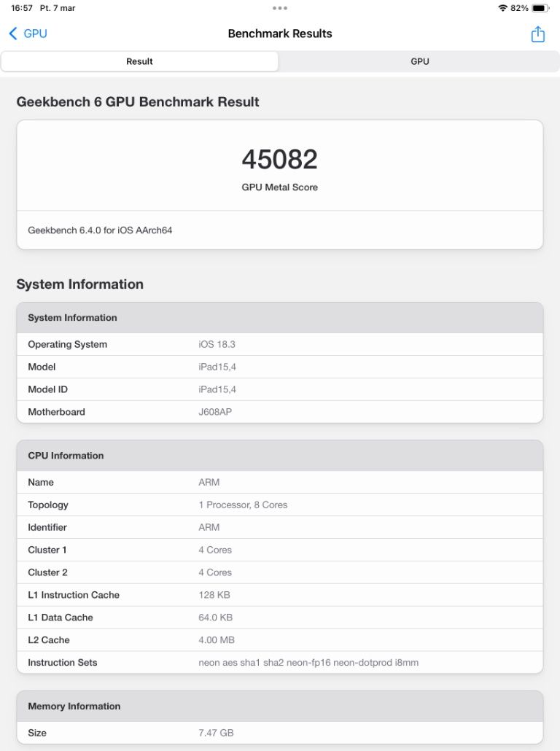The image size is (560, 751).
Task: Select the Motherboard J608AP value
Action: [x=215, y=412]
